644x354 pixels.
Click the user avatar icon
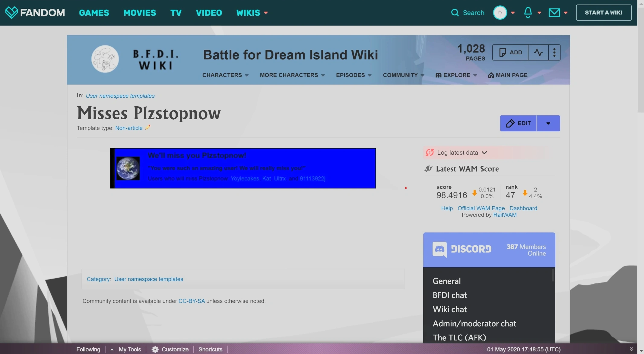click(500, 12)
